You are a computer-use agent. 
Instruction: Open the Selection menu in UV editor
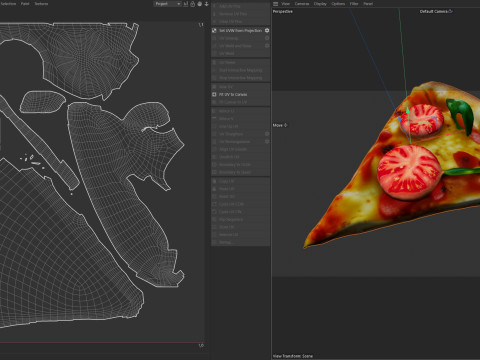(8, 4)
